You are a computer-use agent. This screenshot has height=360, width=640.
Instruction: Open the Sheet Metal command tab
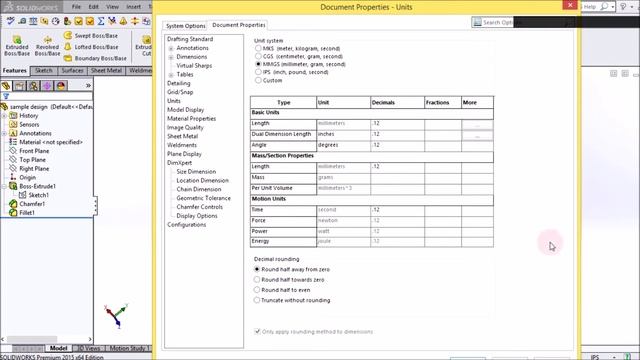(106, 71)
